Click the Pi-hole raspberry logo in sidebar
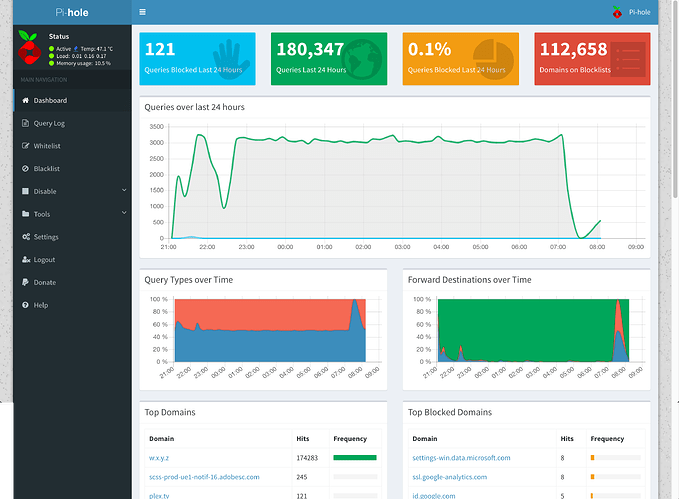Viewport: 679px width, 499px height. point(30,49)
